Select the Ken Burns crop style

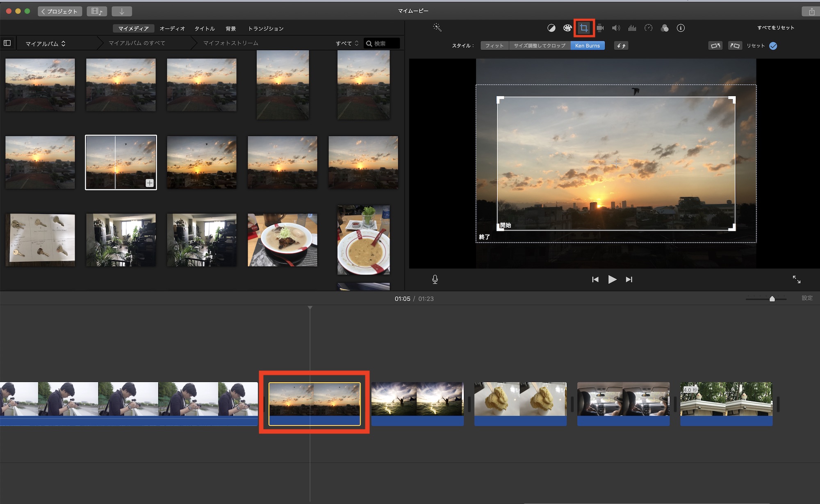point(587,45)
